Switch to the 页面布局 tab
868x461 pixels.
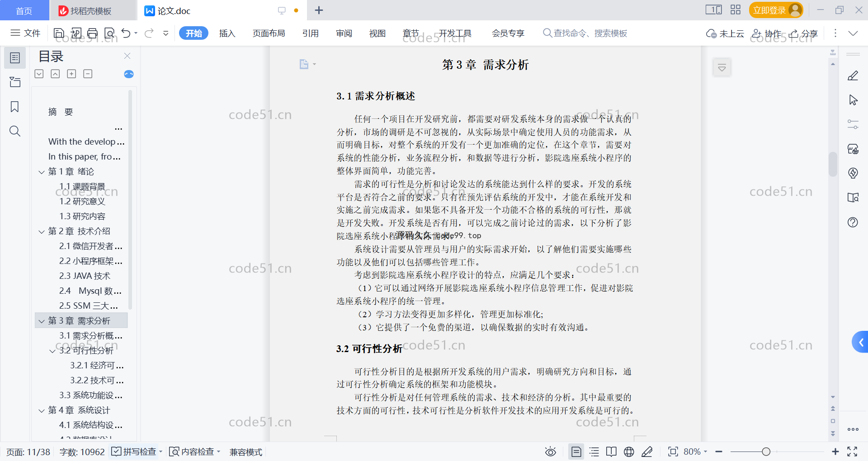(x=269, y=33)
